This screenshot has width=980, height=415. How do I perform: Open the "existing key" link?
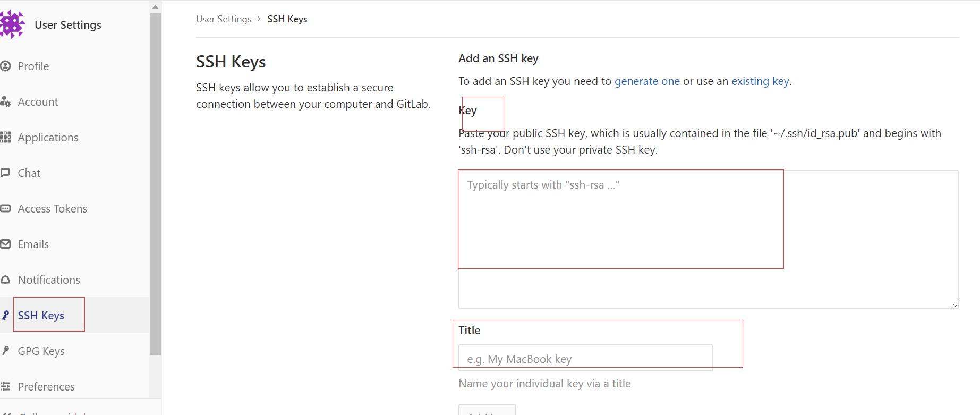coord(760,81)
